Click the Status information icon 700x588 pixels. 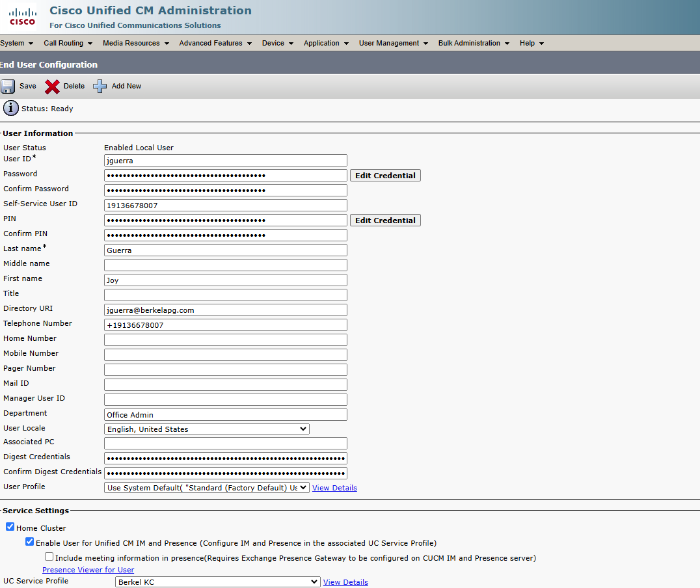click(x=10, y=108)
